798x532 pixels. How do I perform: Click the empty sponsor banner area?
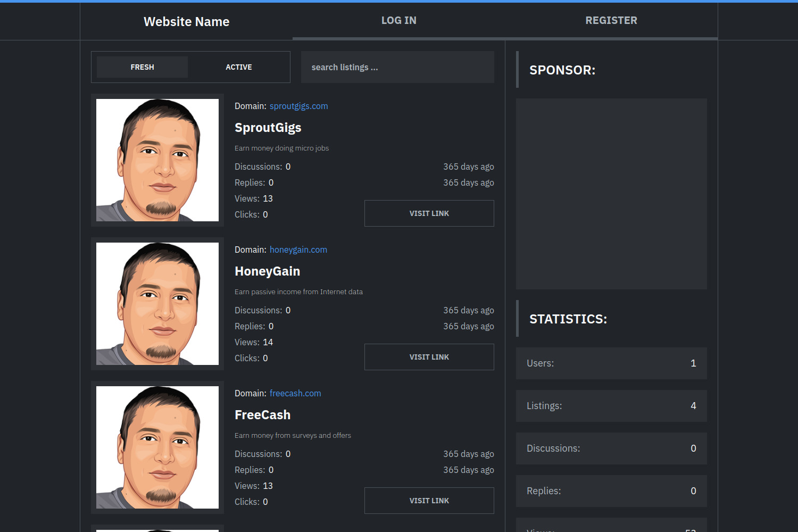point(611,194)
